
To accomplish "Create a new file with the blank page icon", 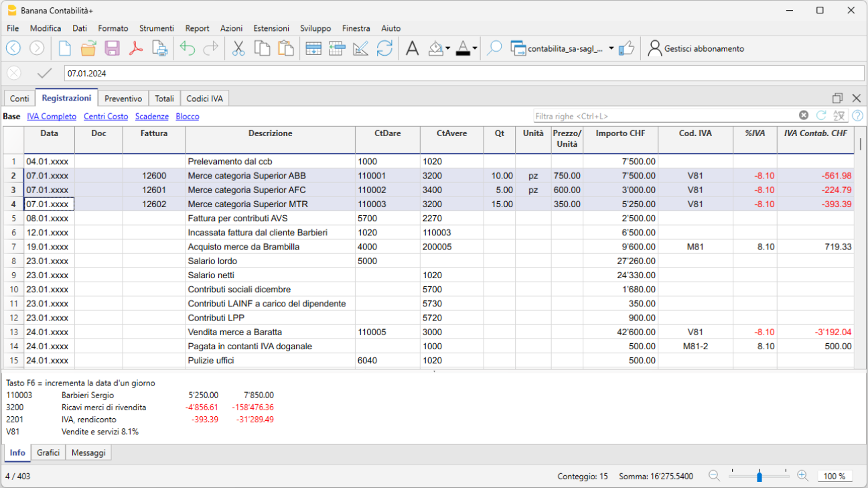I will [x=65, y=48].
